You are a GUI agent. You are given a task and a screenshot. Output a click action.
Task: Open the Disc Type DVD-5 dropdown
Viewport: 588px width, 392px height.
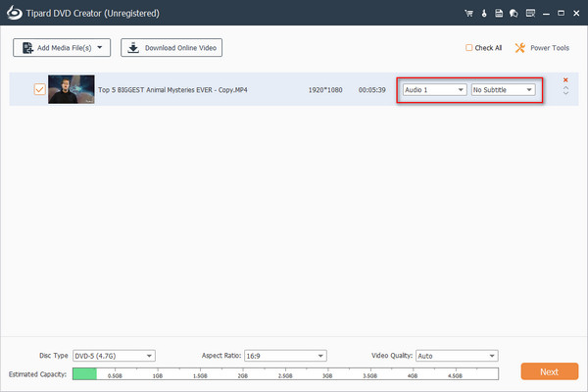pos(114,356)
